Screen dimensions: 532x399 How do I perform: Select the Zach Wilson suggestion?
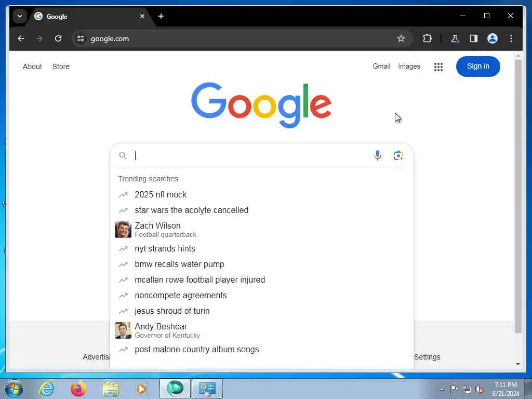(262, 229)
